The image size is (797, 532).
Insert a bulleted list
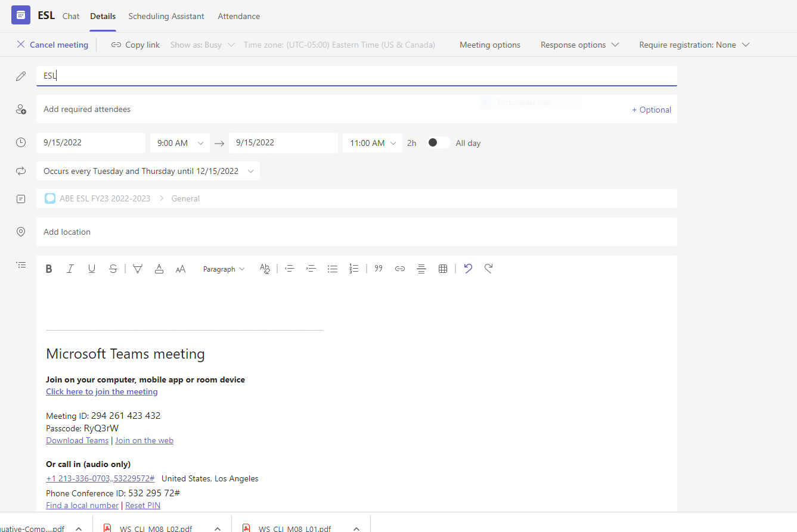coord(333,269)
